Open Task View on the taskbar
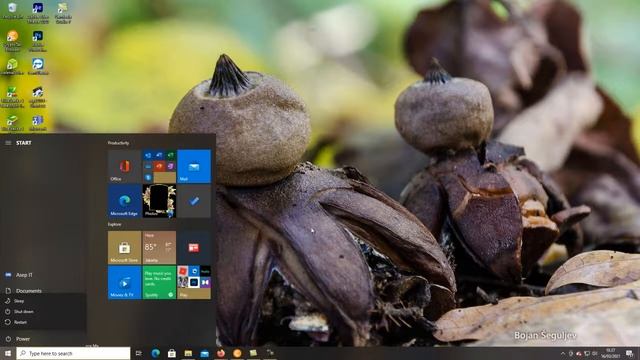This screenshot has width=640, height=360. coord(139,353)
